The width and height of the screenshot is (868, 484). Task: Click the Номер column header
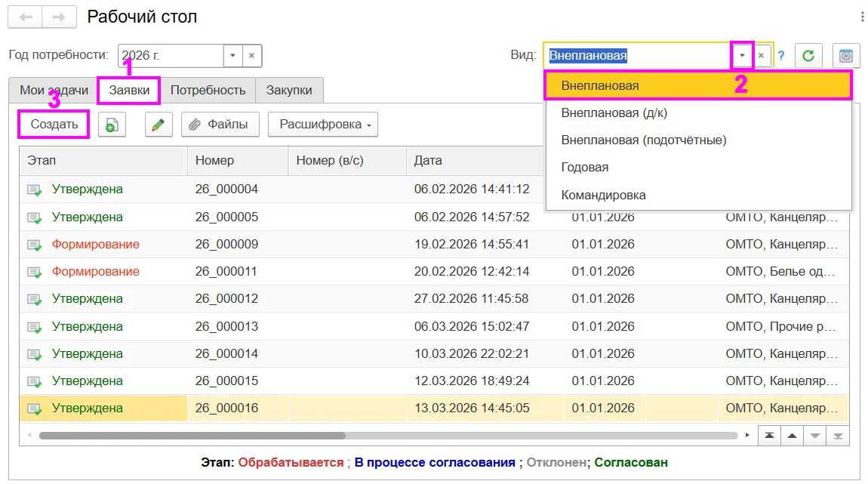point(238,161)
